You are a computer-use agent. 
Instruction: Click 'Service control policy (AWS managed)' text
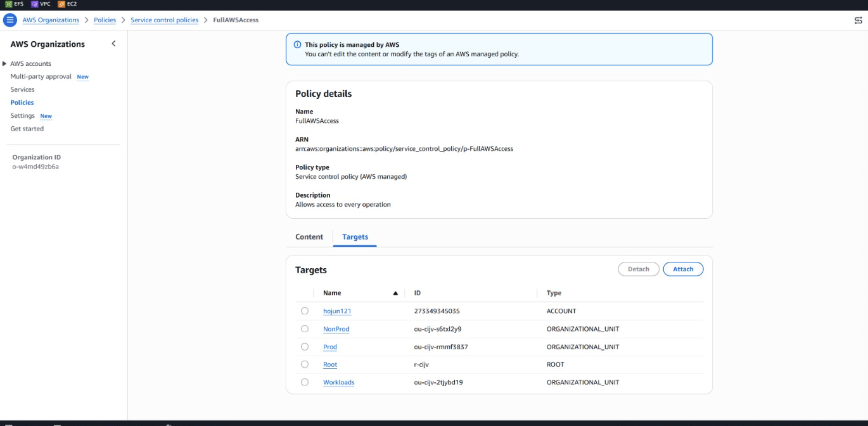(351, 176)
